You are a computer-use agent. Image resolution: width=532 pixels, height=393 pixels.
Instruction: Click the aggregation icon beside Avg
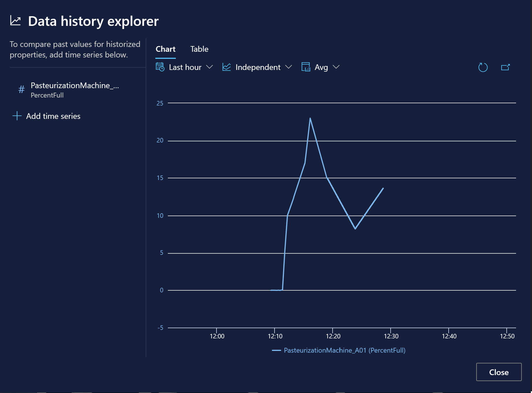pyautogui.click(x=306, y=67)
